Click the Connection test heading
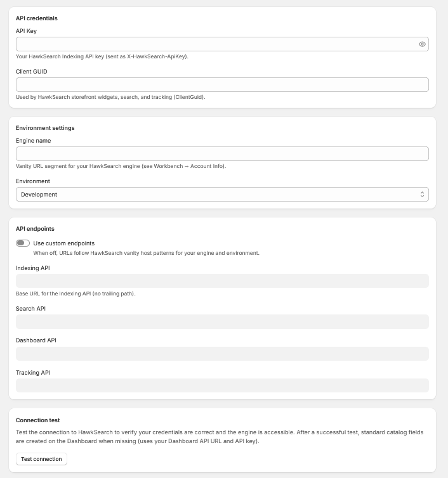Screen dimensions: 448x478 pyautogui.click(x=38, y=420)
